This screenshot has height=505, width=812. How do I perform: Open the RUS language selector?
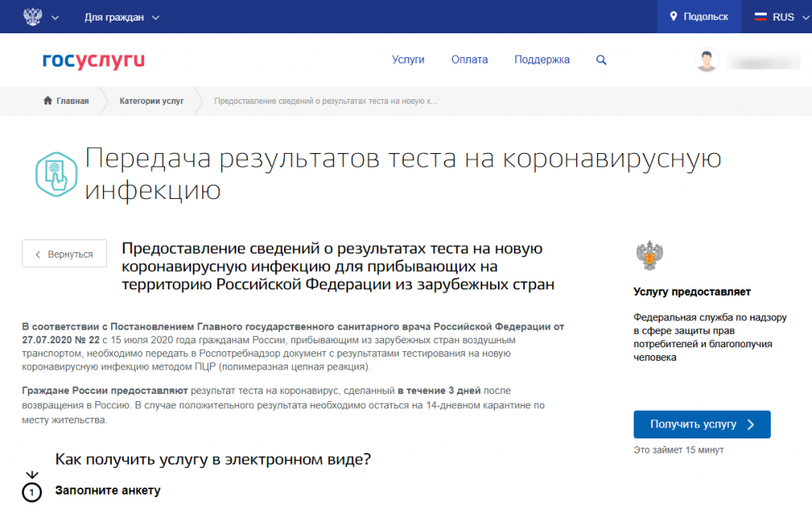click(x=781, y=17)
